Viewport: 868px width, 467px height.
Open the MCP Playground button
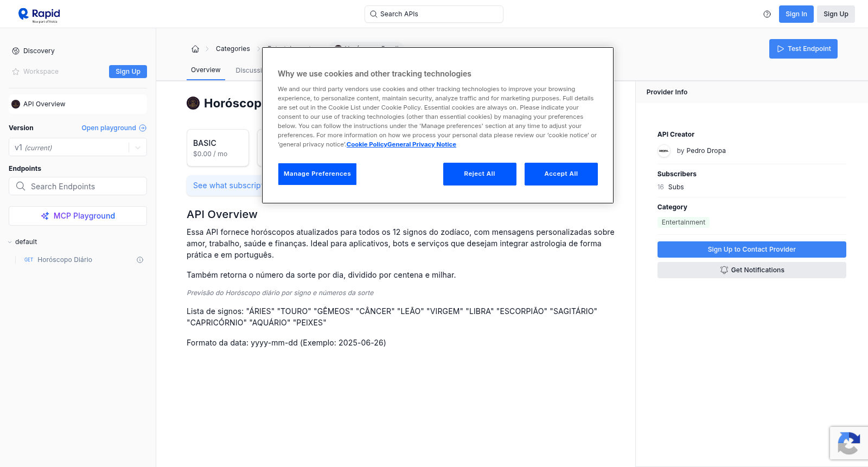click(78, 216)
